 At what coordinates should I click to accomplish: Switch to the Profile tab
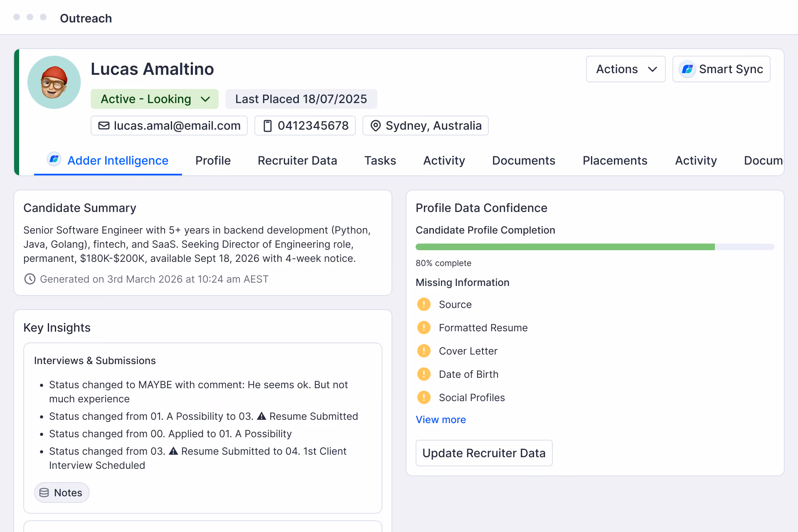(213, 160)
